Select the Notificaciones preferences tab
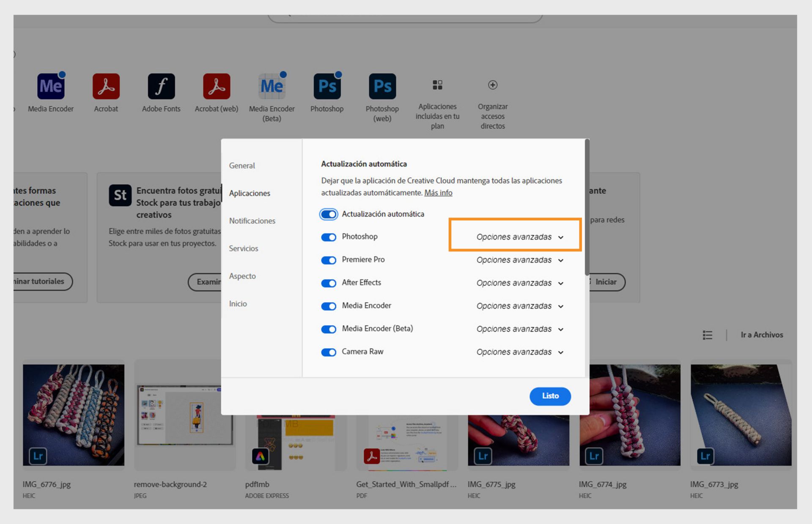Image resolution: width=812 pixels, height=524 pixels. (252, 221)
